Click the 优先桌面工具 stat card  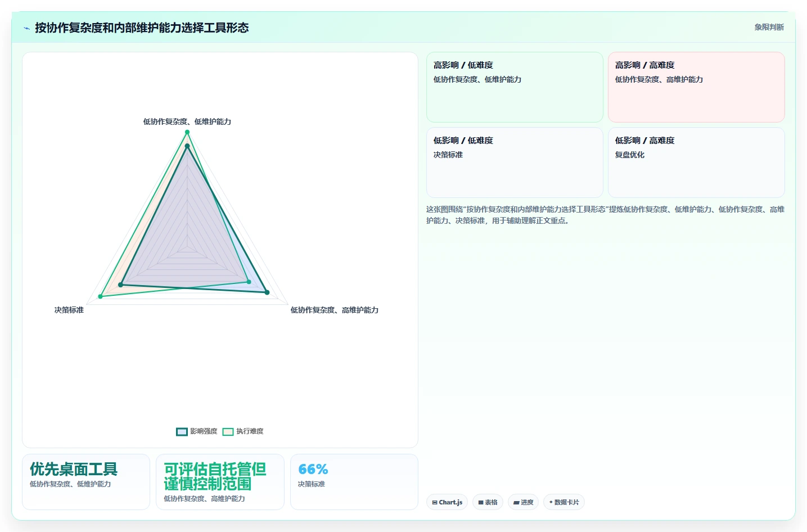86,482
